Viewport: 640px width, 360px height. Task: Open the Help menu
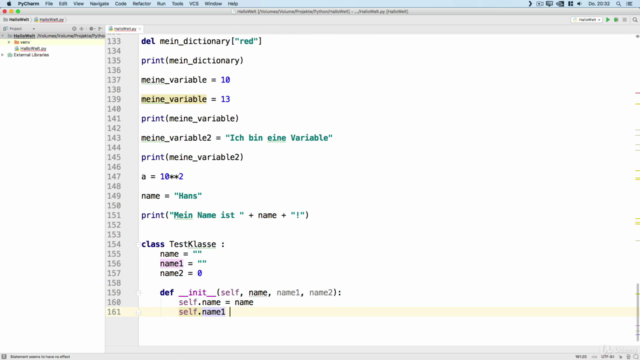(233, 4)
